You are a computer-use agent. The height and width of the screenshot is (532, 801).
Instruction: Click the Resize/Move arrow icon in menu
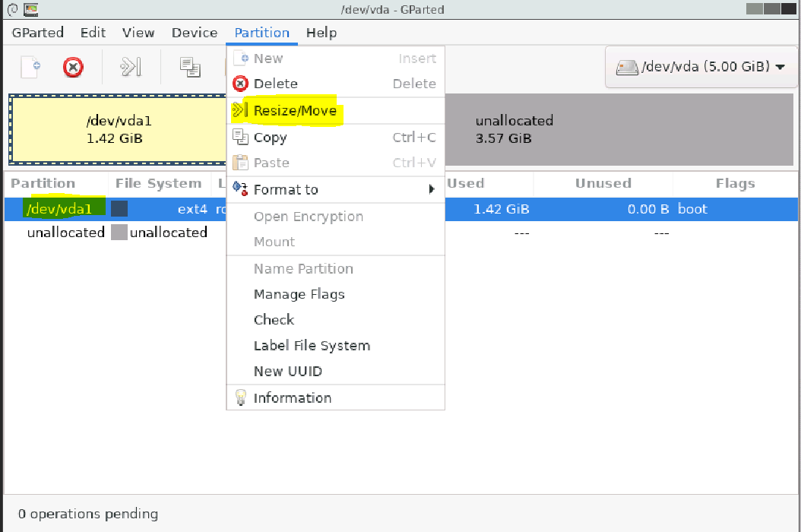click(x=239, y=110)
